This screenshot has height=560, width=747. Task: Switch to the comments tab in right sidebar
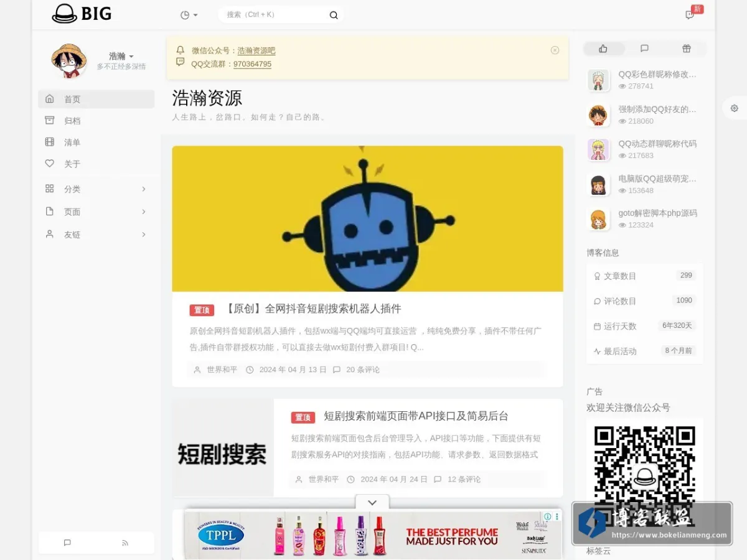pyautogui.click(x=644, y=49)
